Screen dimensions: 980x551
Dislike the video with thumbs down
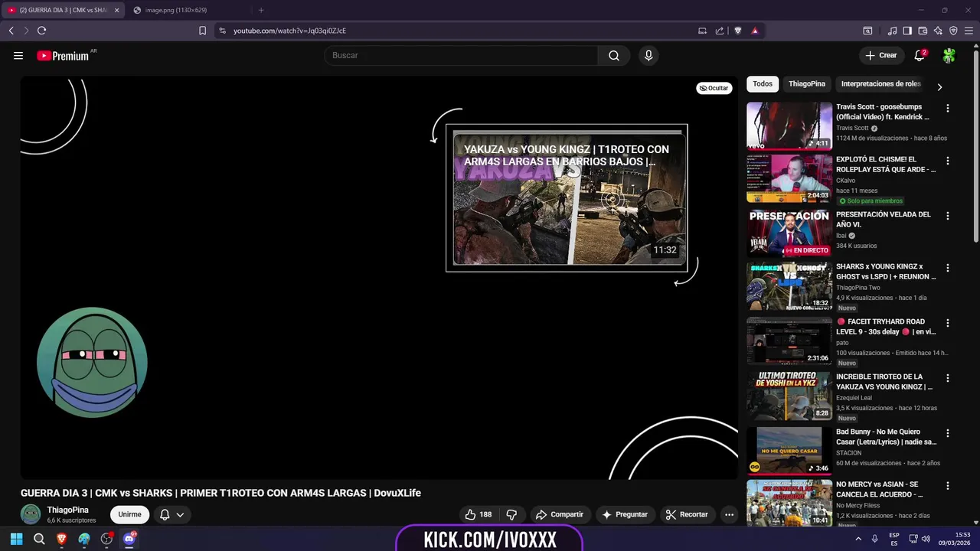click(511, 514)
